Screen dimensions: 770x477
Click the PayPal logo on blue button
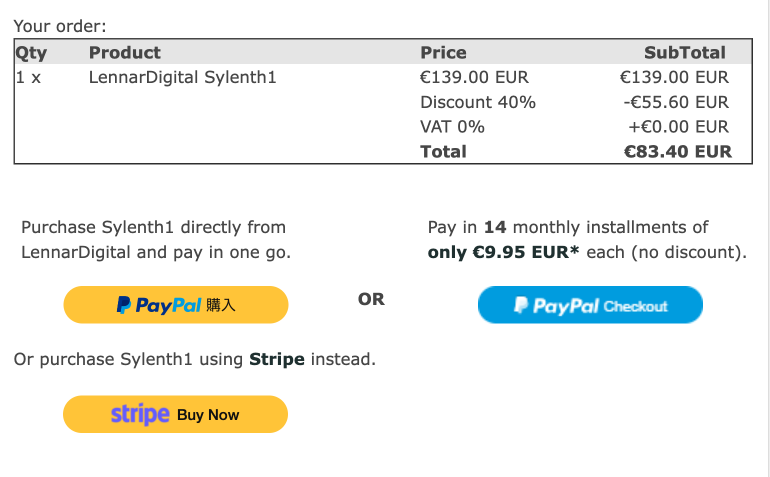(557, 306)
